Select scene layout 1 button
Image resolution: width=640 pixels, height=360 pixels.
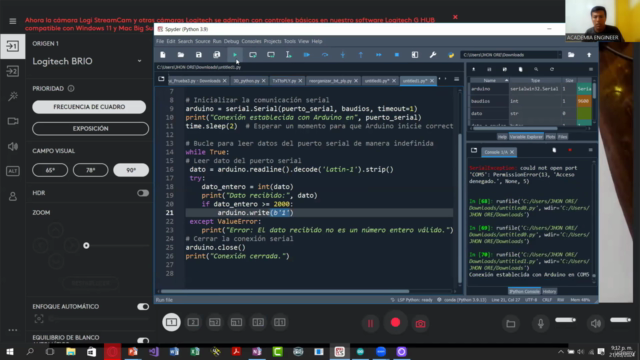coord(171,322)
